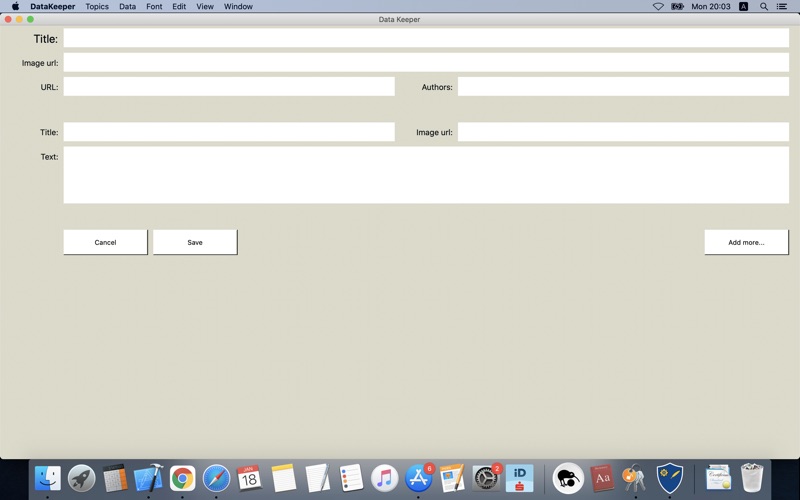Open TextEdit from the dock

(x=317, y=478)
